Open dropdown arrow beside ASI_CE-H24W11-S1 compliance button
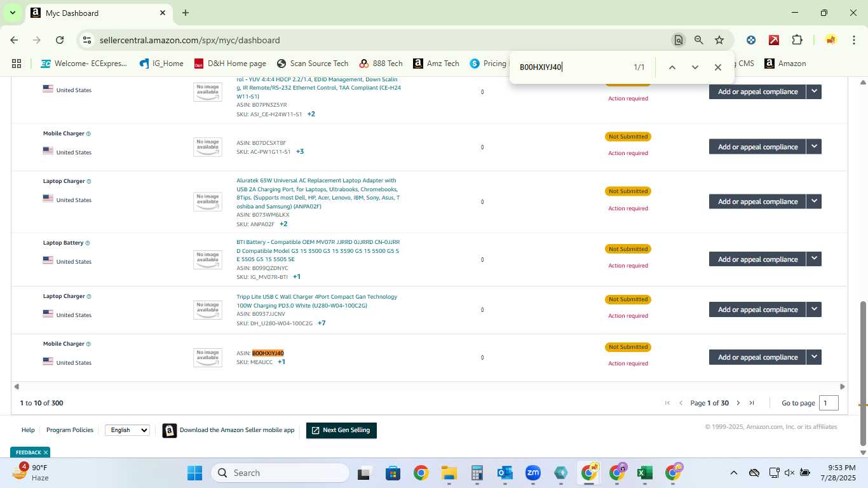 click(x=814, y=91)
